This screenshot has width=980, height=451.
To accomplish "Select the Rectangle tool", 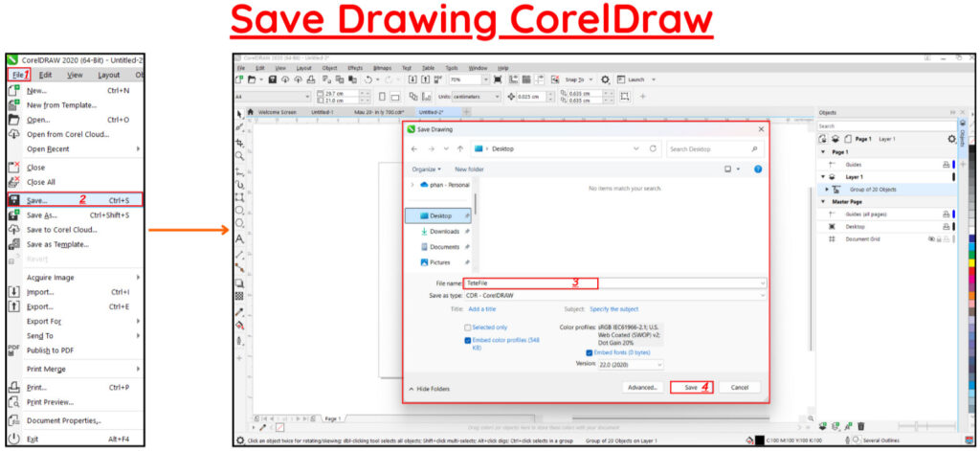I will coord(239,197).
